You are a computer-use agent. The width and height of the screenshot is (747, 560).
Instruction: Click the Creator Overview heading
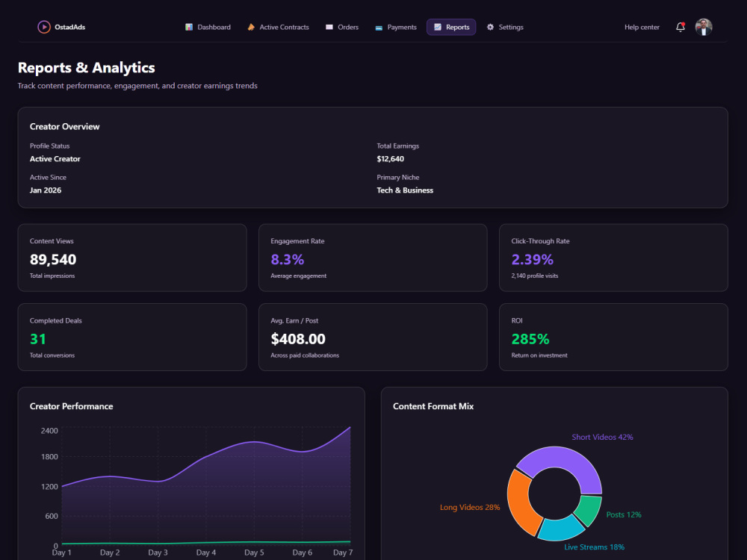pyautogui.click(x=65, y=127)
